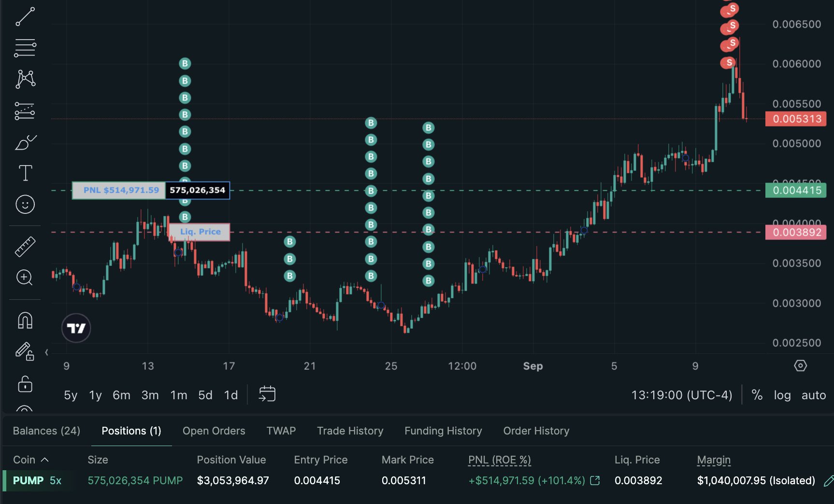This screenshot has height=504, width=834.
Task: Click the 0.003892 liquidation price tag
Action: (796, 232)
